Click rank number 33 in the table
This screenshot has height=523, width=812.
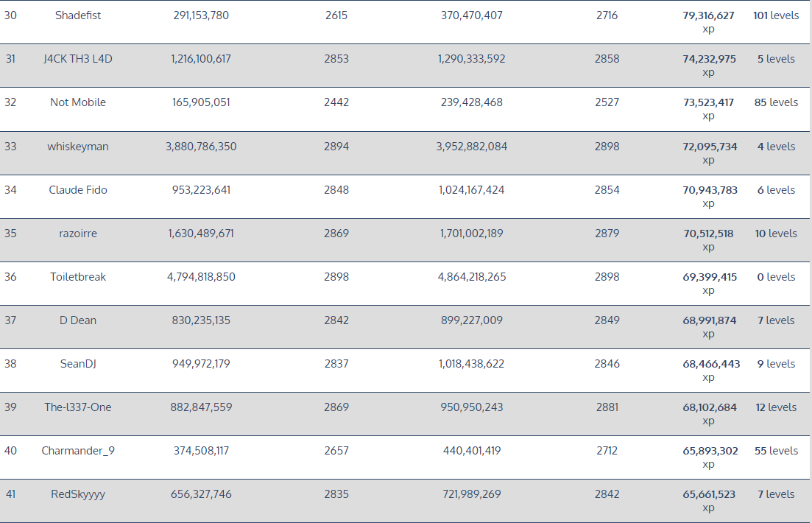(10, 147)
